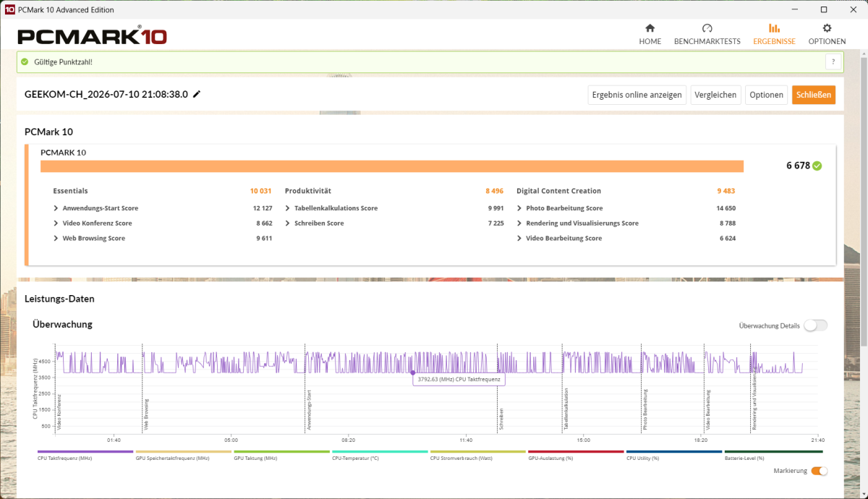Click the Vergleichen button
The height and width of the screenshot is (499, 868).
click(716, 95)
